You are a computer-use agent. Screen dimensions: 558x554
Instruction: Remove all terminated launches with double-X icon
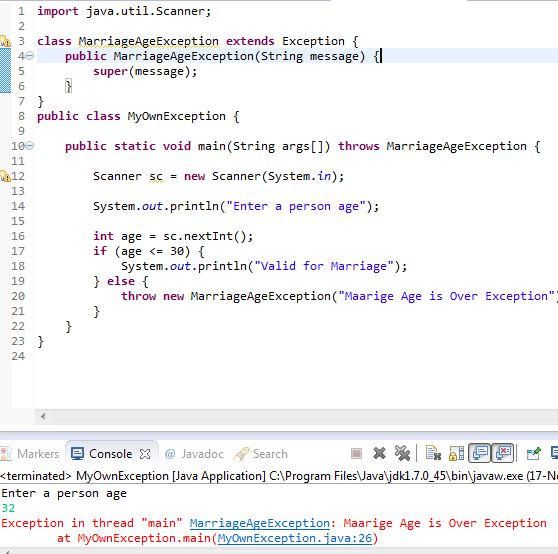click(x=402, y=453)
